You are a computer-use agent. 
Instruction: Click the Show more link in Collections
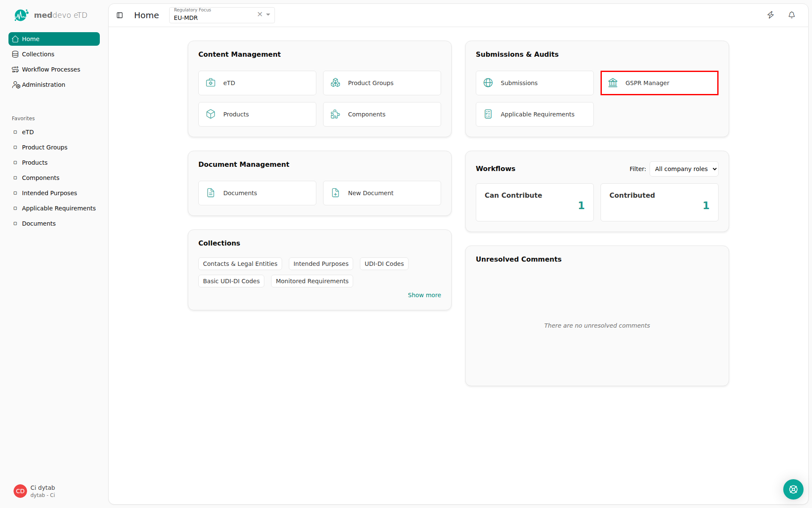pos(424,295)
